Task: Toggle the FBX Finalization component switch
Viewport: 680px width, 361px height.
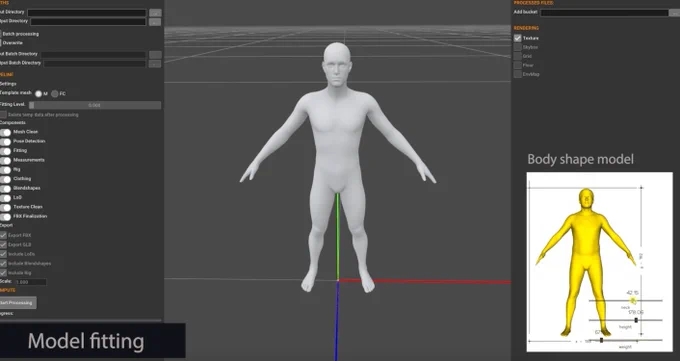Action: point(5,217)
